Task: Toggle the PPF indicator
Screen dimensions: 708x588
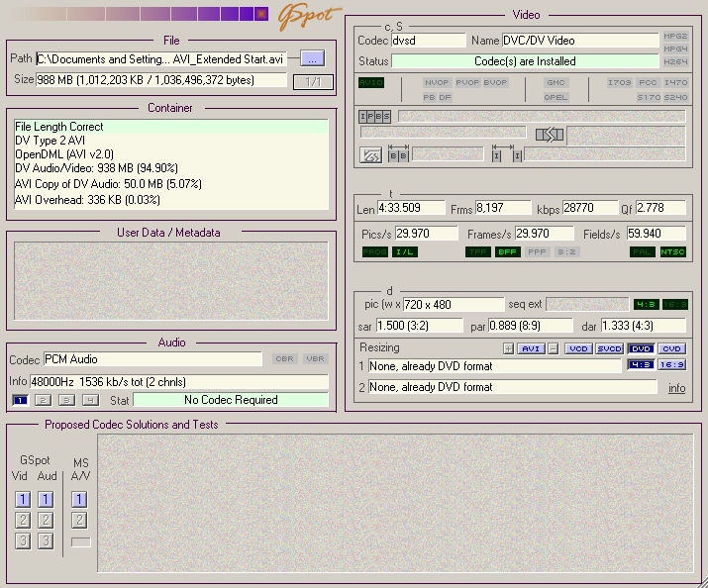Action: [x=537, y=251]
